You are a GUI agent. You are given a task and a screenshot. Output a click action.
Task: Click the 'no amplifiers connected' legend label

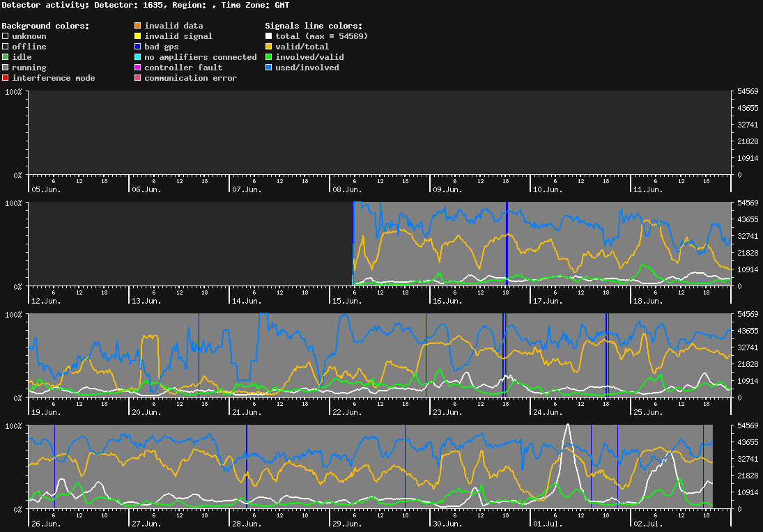201,57
